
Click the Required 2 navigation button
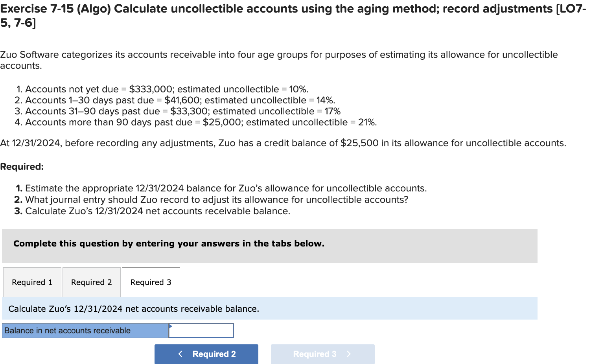(x=206, y=354)
